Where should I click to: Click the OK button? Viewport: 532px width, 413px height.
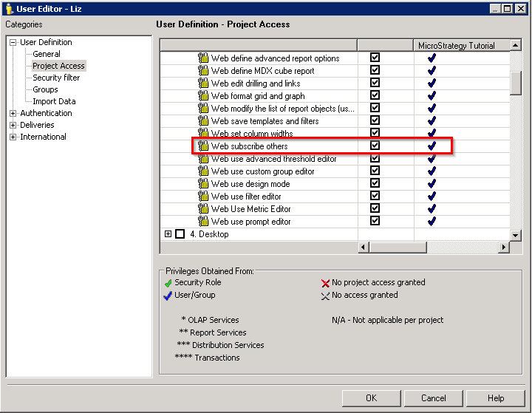[371, 398]
